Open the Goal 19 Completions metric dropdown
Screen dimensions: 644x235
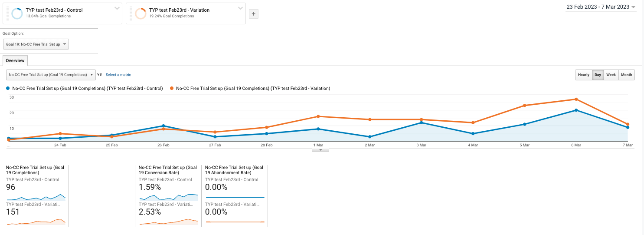pos(51,75)
